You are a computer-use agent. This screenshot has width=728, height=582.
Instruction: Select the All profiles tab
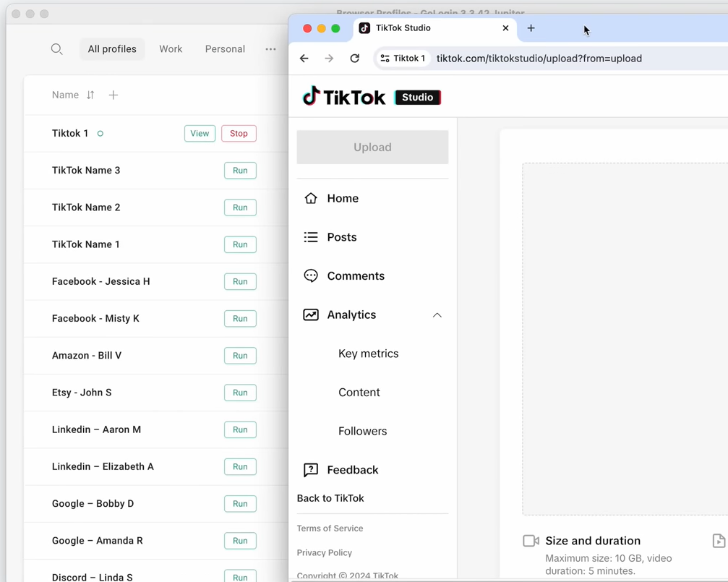coord(112,48)
